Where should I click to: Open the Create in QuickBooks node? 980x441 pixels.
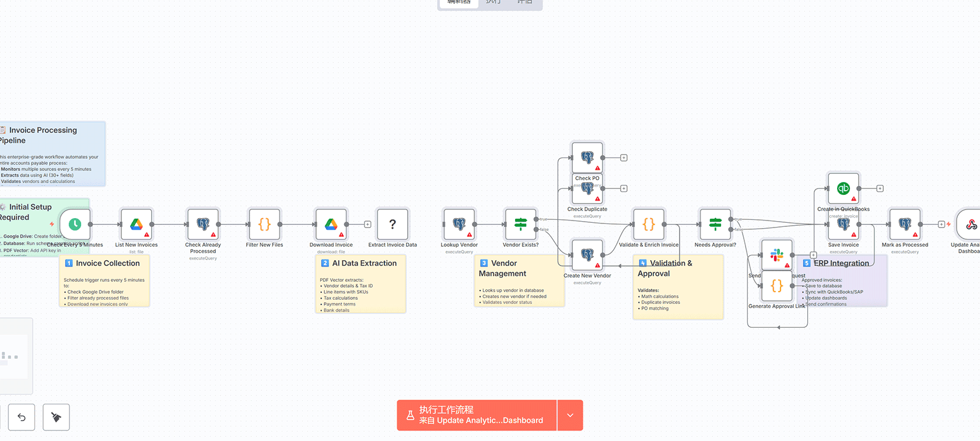point(843,188)
